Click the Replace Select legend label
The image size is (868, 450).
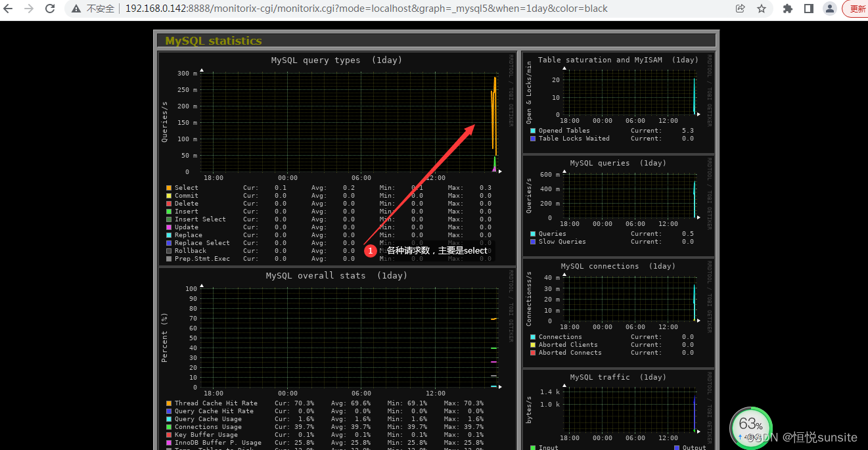[202, 243]
